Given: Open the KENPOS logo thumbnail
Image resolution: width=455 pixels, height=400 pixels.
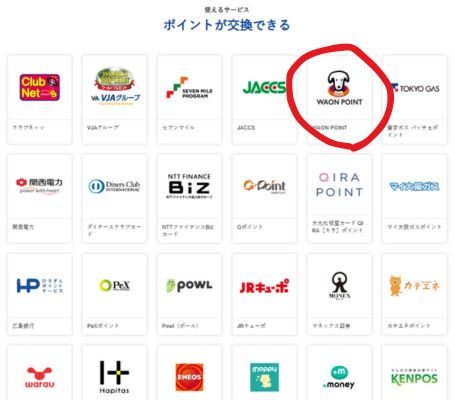Looking at the screenshot, I should [414, 377].
